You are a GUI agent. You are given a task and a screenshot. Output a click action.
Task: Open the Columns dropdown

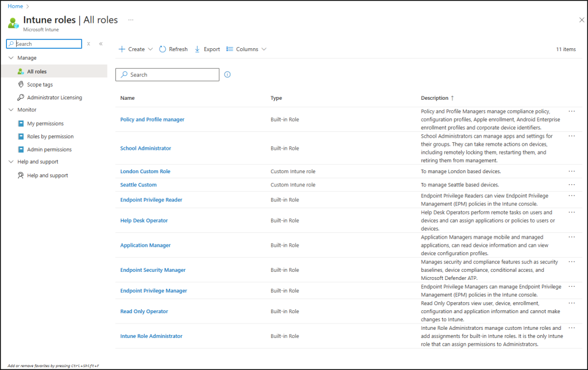click(246, 49)
